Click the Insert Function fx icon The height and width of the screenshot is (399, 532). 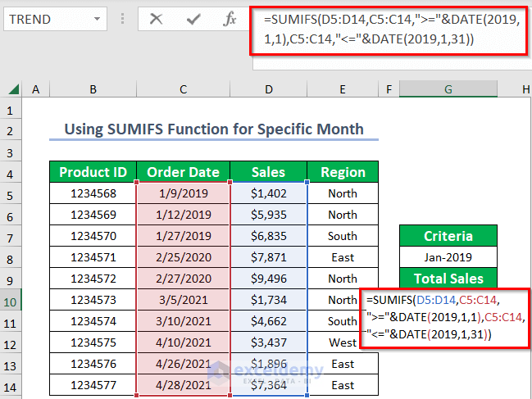tap(230, 19)
